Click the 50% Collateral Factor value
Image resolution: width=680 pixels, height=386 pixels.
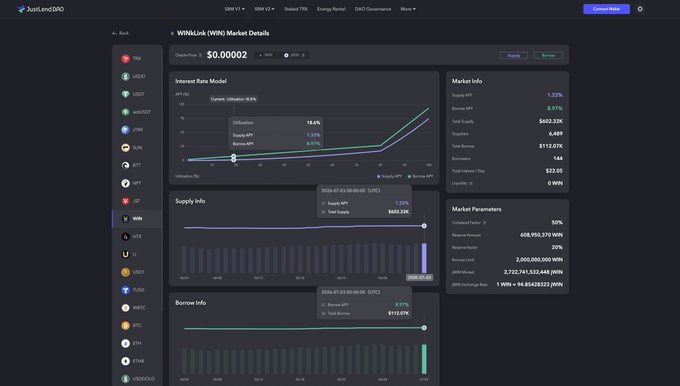[x=557, y=222]
